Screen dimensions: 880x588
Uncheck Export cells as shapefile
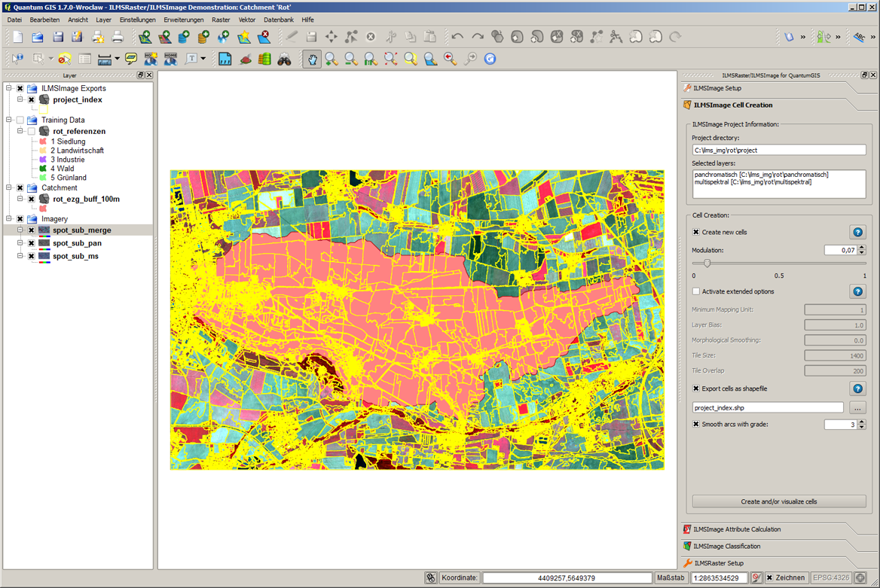pos(696,388)
